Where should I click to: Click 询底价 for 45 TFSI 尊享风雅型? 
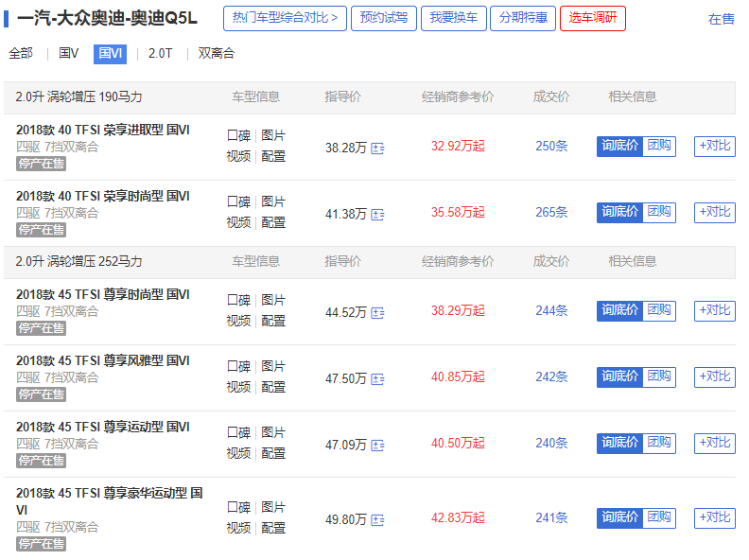click(619, 377)
